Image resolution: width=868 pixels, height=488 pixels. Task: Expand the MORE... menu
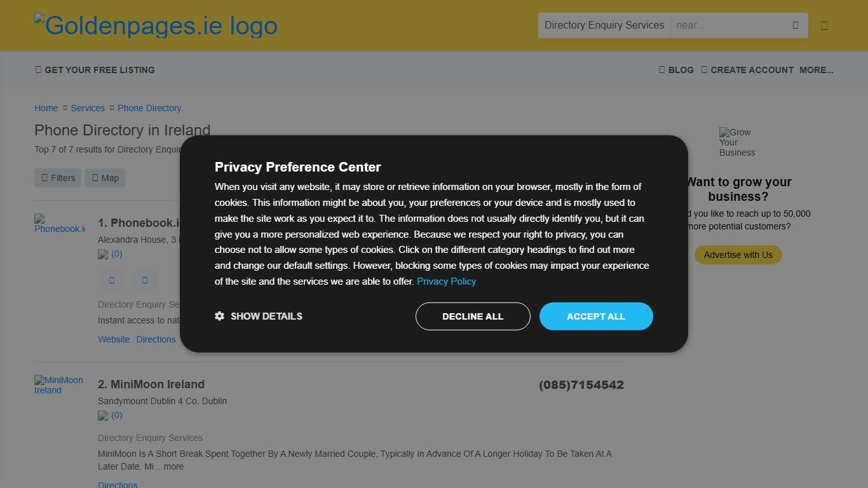coord(816,70)
